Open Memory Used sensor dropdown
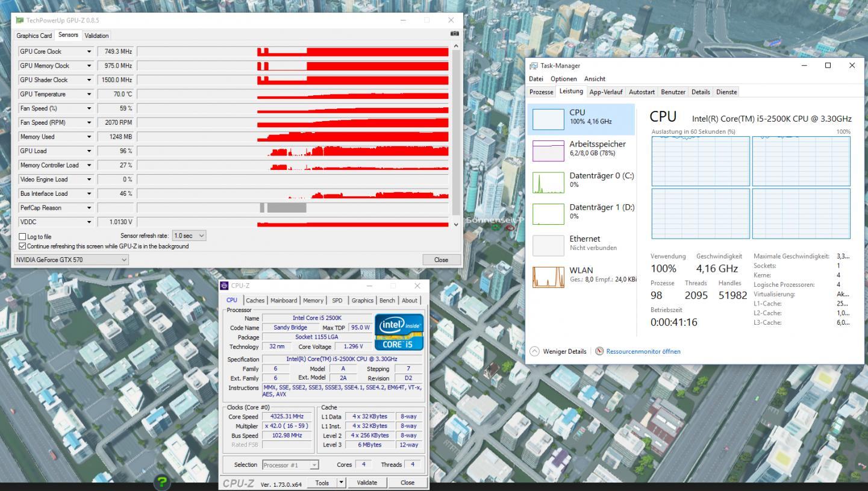The image size is (868, 491). coord(89,137)
